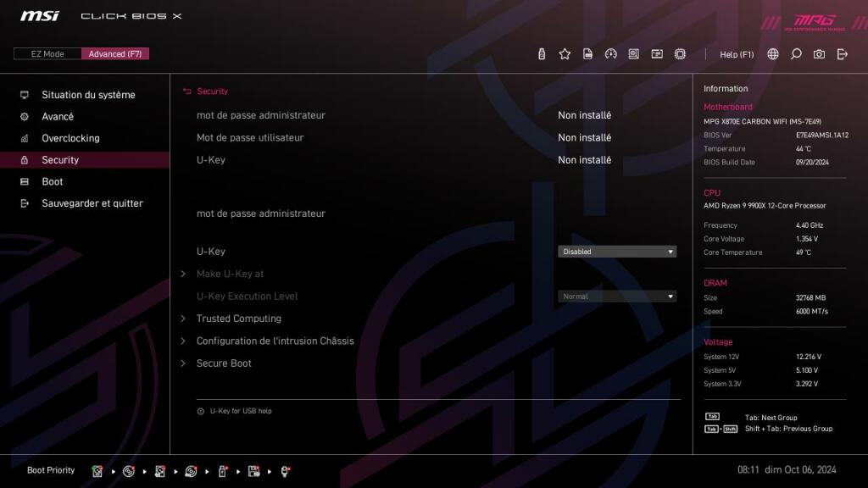Open the M-Flash document icon
The width and height of the screenshot is (868, 488).
click(x=587, y=53)
